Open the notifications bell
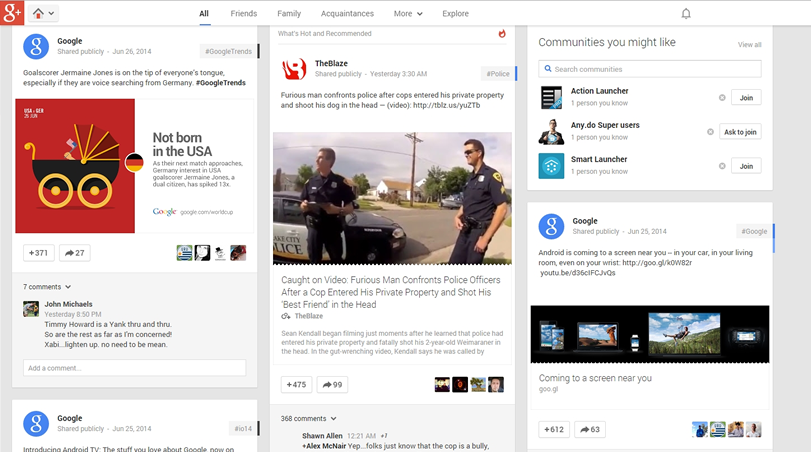 click(x=686, y=14)
